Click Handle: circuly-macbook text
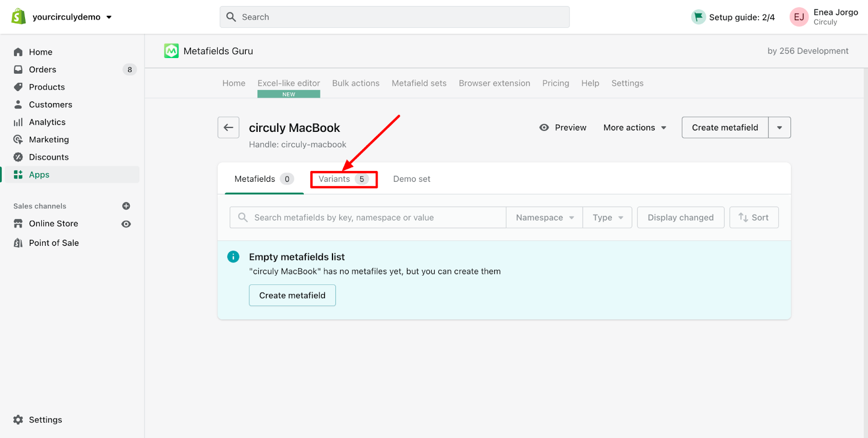Viewport: 868px width, 438px height. [x=297, y=144]
